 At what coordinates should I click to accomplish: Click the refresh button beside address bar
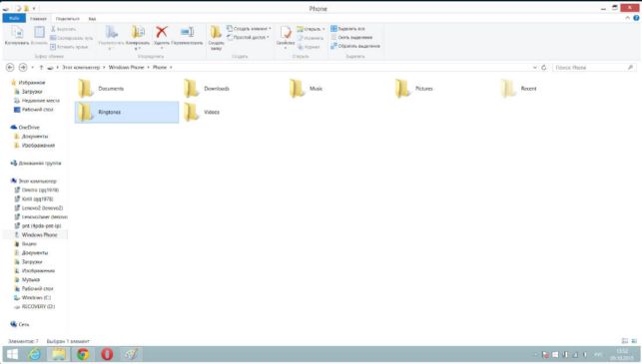[x=544, y=68]
